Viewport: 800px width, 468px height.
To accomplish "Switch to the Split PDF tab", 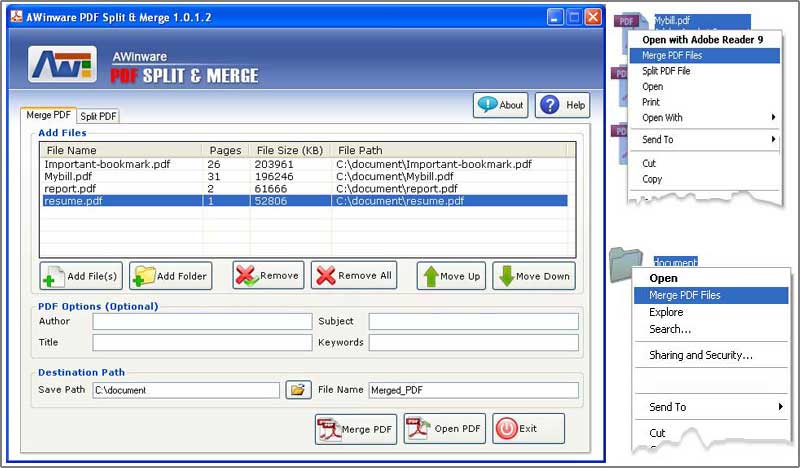I will (x=98, y=116).
